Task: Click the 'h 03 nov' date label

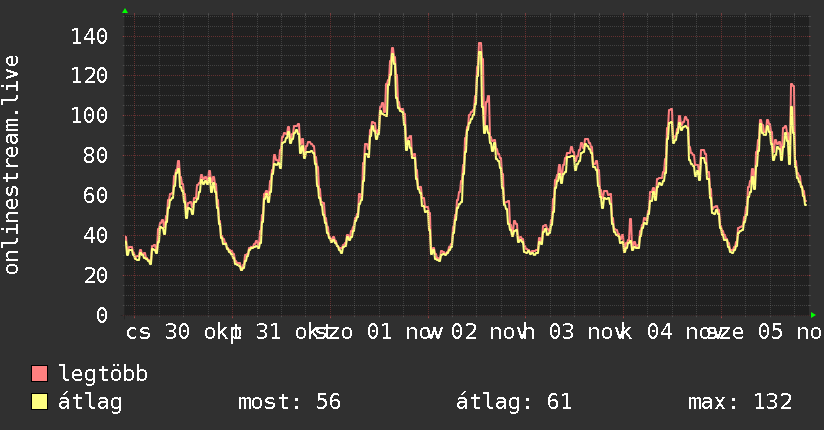Action: point(573,332)
